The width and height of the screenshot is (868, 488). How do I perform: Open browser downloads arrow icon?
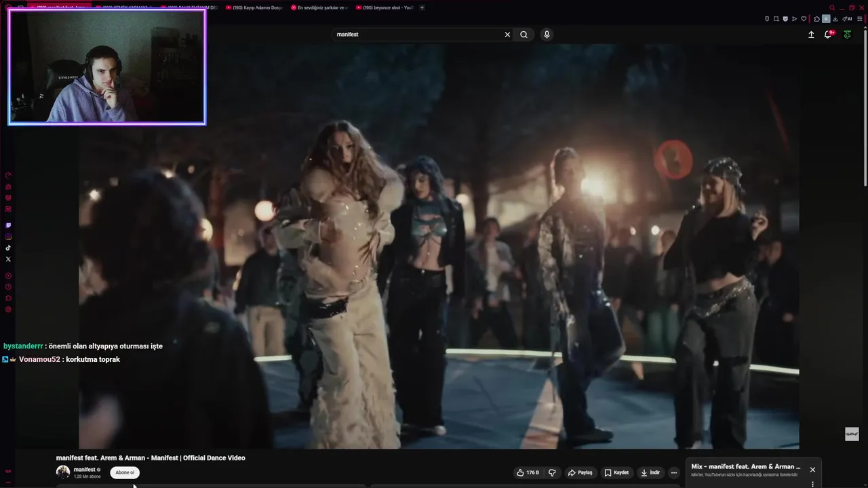pos(835,19)
